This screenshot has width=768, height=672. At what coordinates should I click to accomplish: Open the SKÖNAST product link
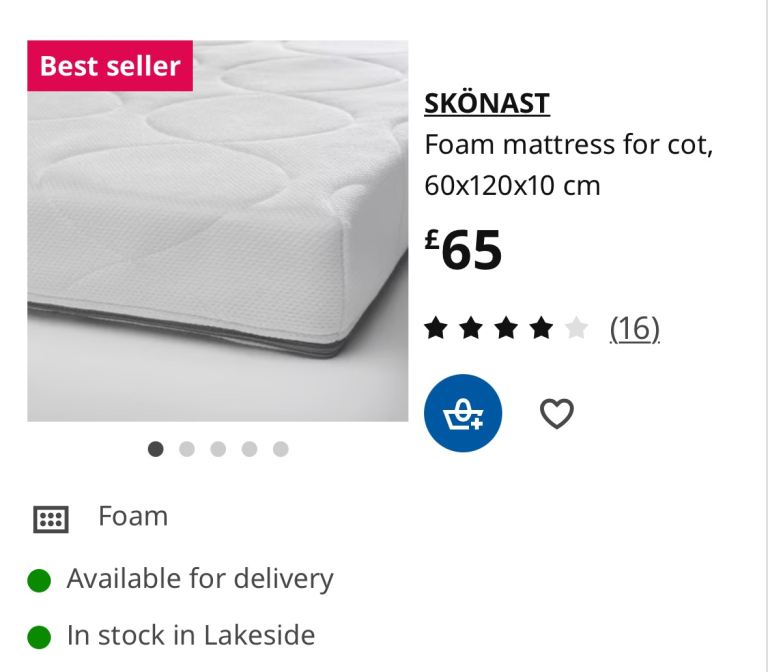487,103
